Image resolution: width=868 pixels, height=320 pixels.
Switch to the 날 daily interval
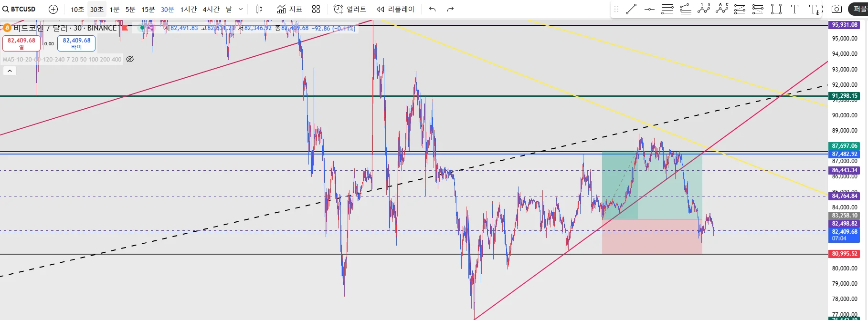pos(229,9)
